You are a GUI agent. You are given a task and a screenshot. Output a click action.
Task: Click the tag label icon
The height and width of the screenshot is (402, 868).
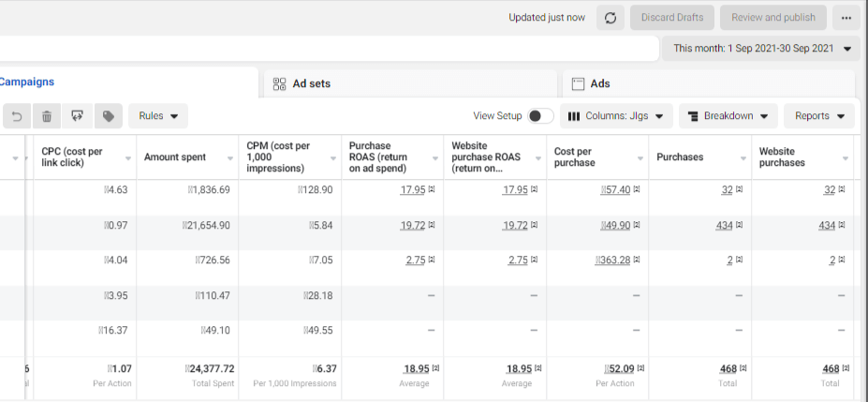[109, 116]
